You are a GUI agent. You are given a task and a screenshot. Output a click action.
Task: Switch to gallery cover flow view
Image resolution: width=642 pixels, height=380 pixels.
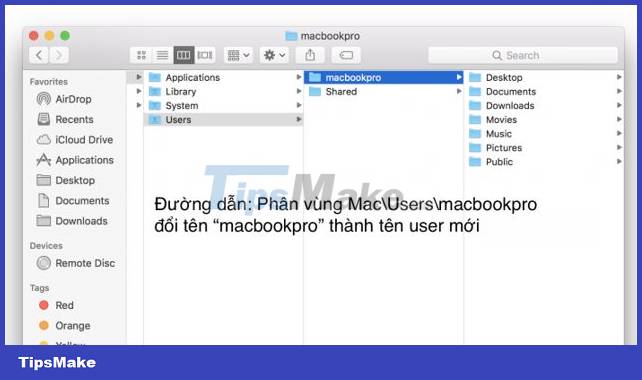coord(205,55)
